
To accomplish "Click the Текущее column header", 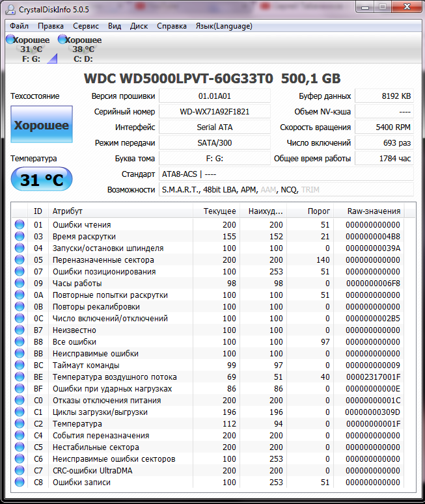I will coord(217,211).
